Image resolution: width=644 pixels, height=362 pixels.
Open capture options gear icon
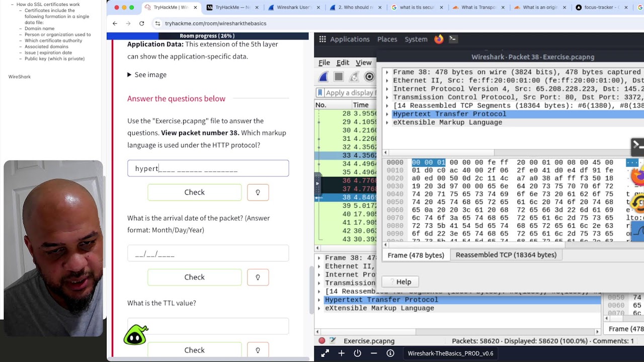(x=369, y=76)
